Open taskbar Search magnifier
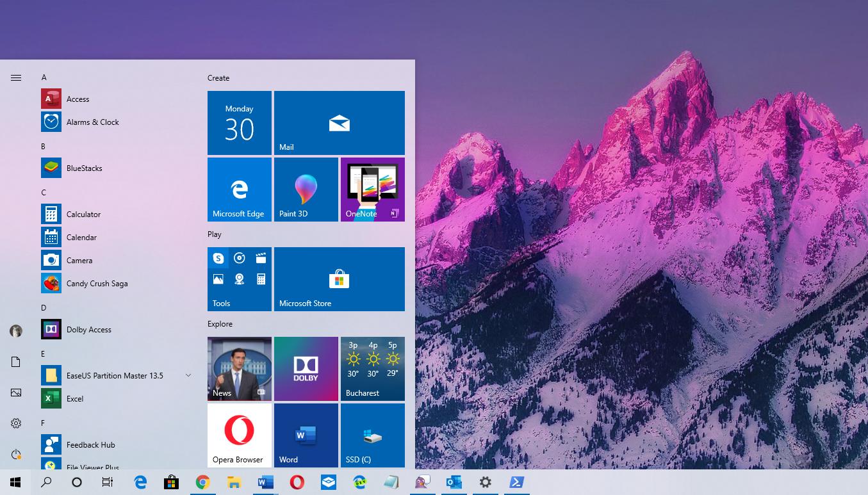This screenshot has width=868, height=495. (46, 482)
